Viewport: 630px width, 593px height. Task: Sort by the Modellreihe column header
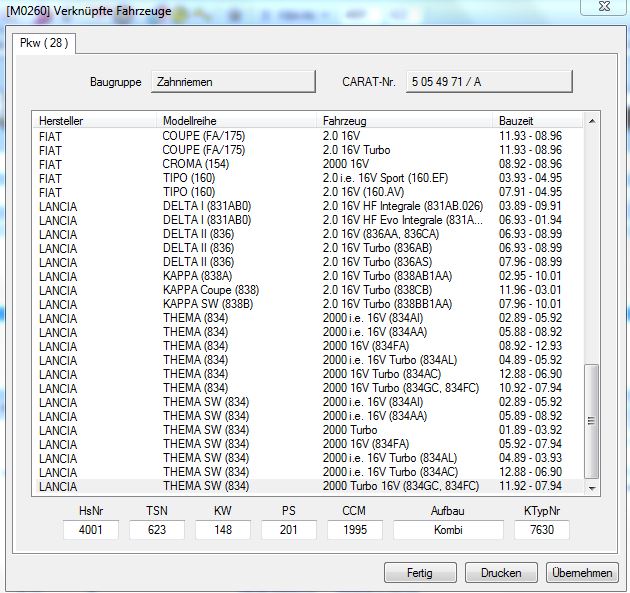236,121
